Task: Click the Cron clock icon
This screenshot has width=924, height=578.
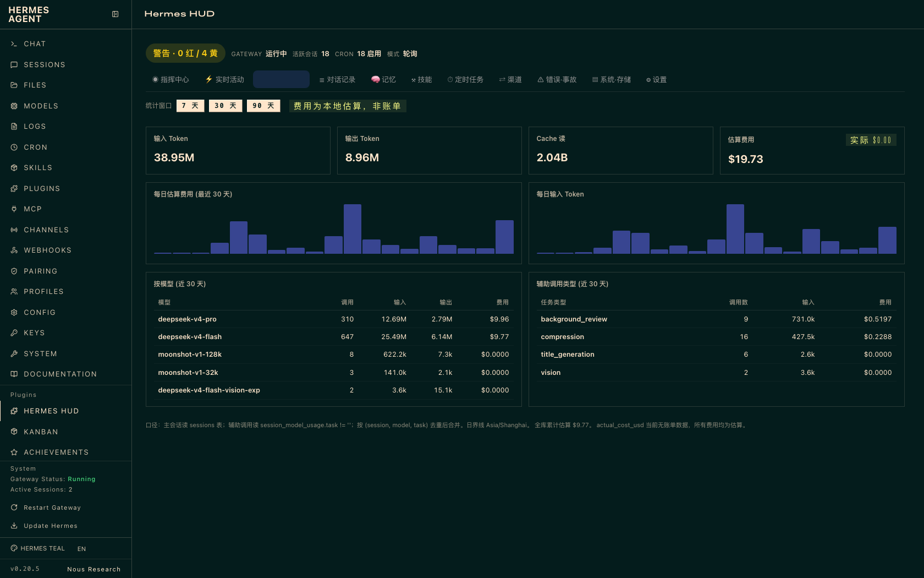Action: (14, 148)
